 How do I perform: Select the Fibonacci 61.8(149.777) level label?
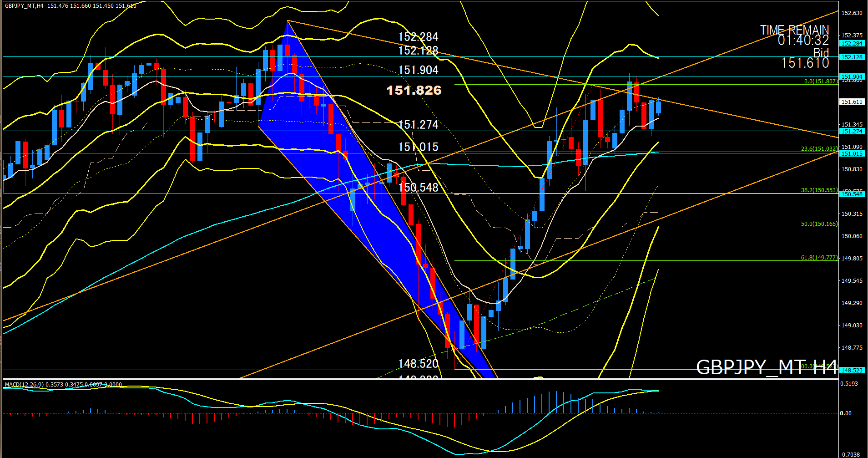tap(819, 258)
